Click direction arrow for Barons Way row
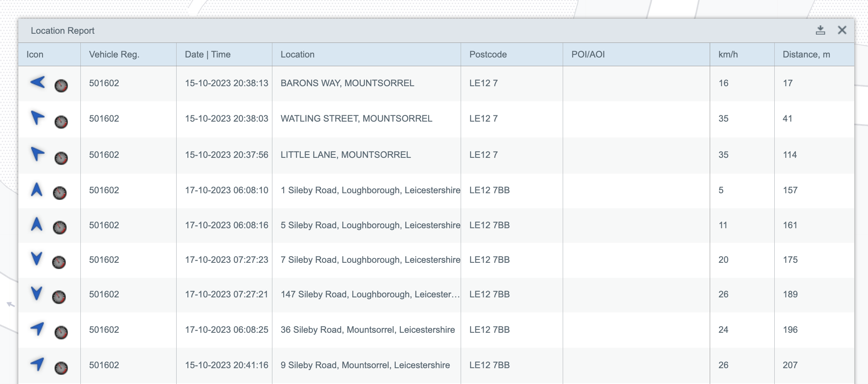 [37, 82]
